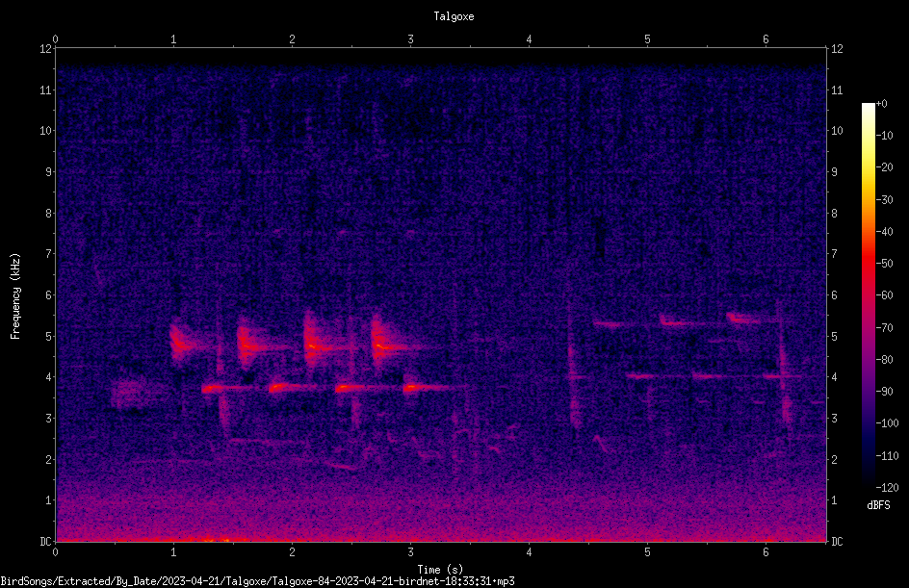The image size is (909, 588).
Task: Click the DC label on the left axis
Action: pyautogui.click(x=46, y=541)
